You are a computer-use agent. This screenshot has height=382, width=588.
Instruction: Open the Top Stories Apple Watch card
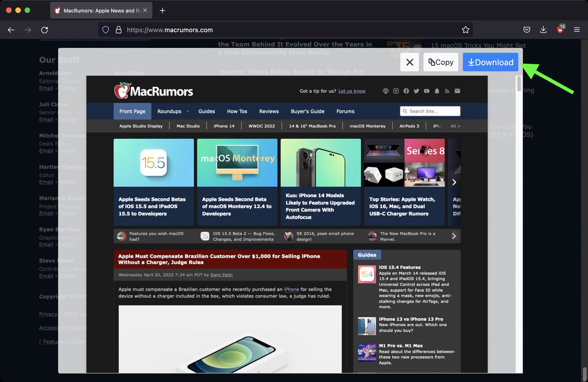(405, 182)
